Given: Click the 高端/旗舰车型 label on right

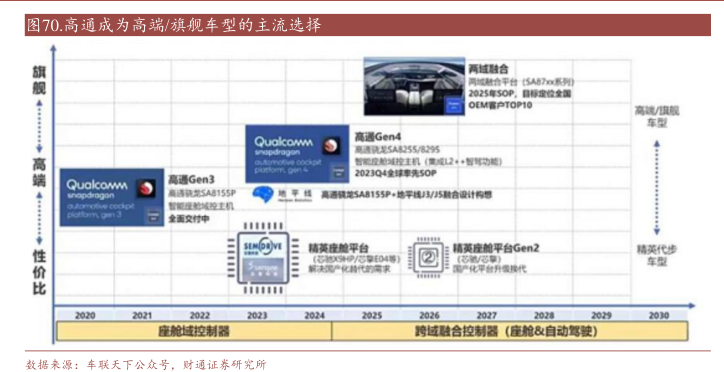Looking at the screenshot, I should (x=657, y=117).
